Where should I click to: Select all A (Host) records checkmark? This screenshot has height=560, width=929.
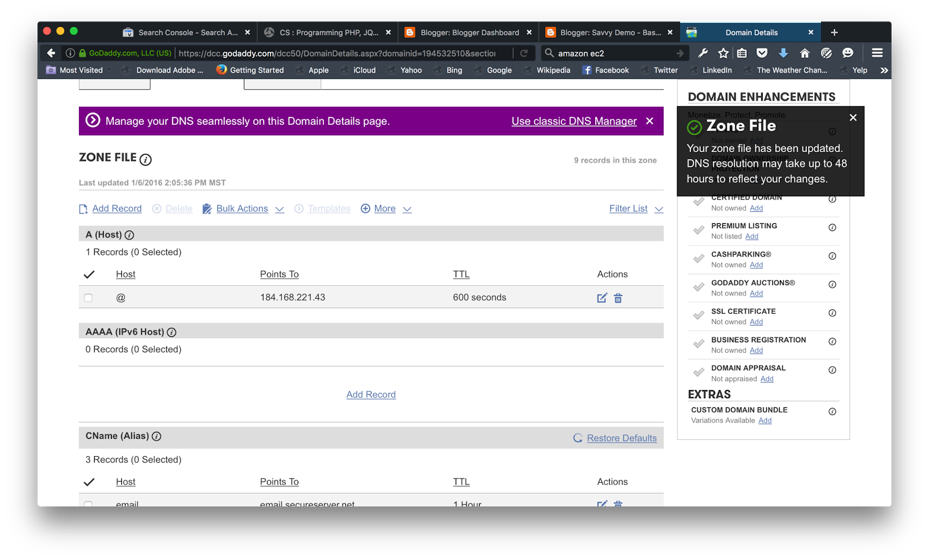click(89, 274)
